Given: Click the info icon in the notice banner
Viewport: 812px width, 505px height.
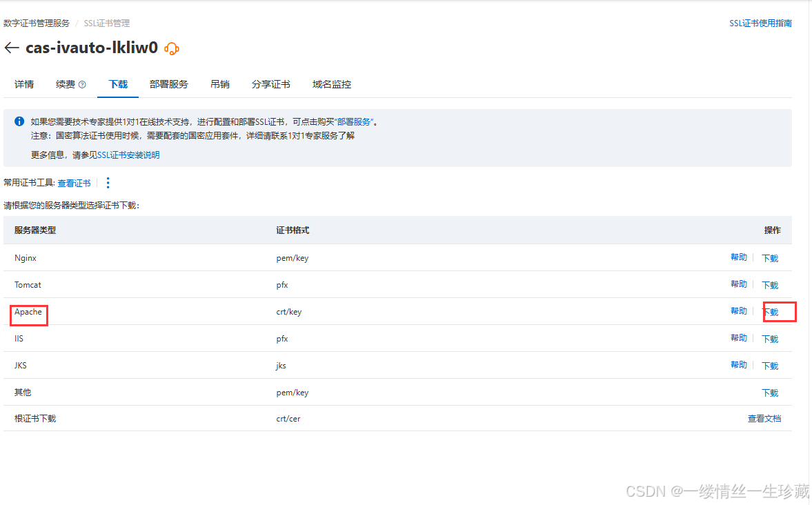Looking at the screenshot, I should tap(19, 121).
